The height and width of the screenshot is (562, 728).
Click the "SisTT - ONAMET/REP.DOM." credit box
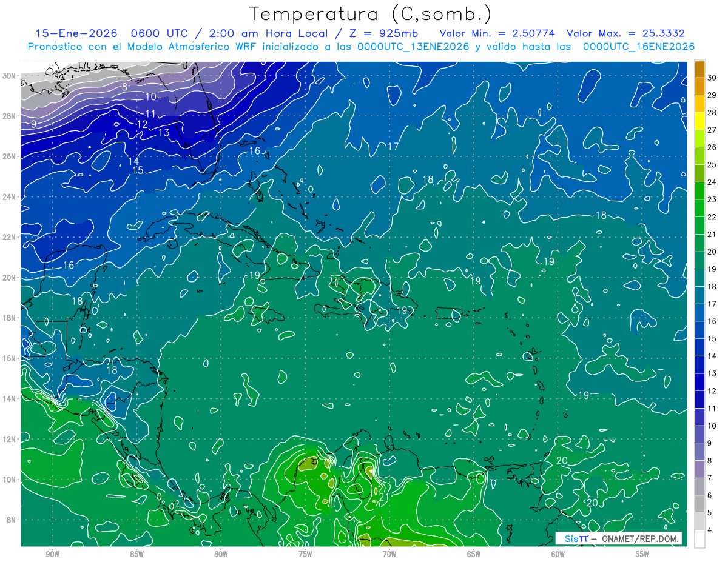(619, 538)
